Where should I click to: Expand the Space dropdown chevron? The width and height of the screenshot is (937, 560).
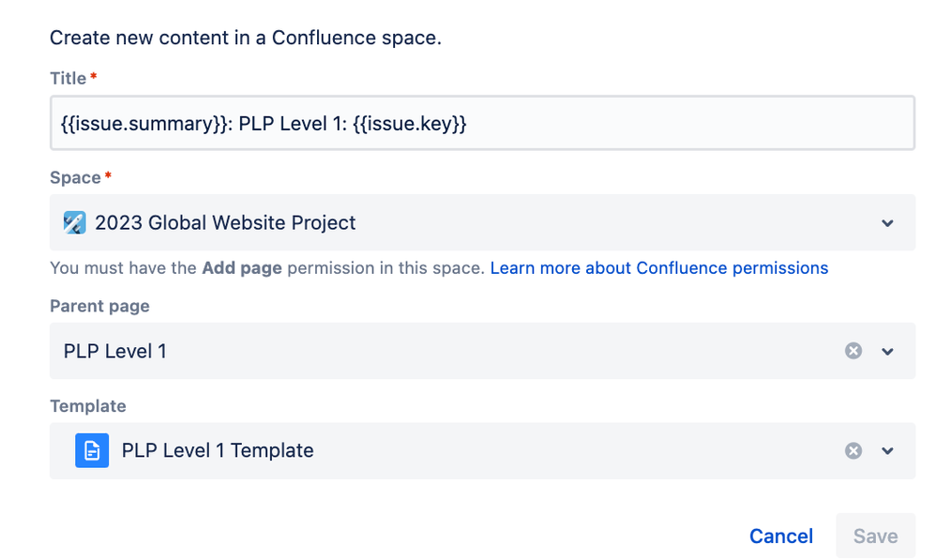(x=888, y=223)
